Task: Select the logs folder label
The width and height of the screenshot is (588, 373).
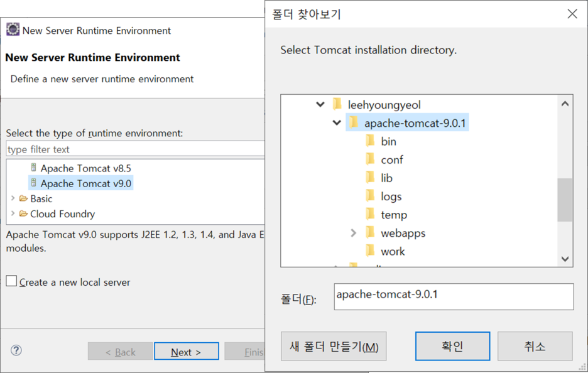Action: click(391, 197)
